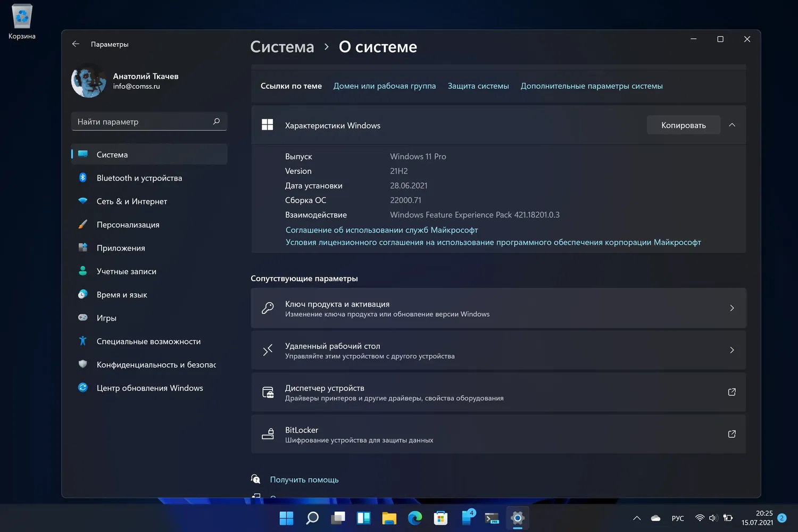Click the volume icon in the system tray
The width and height of the screenshot is (798, 532).
click(x=713, y=518)
